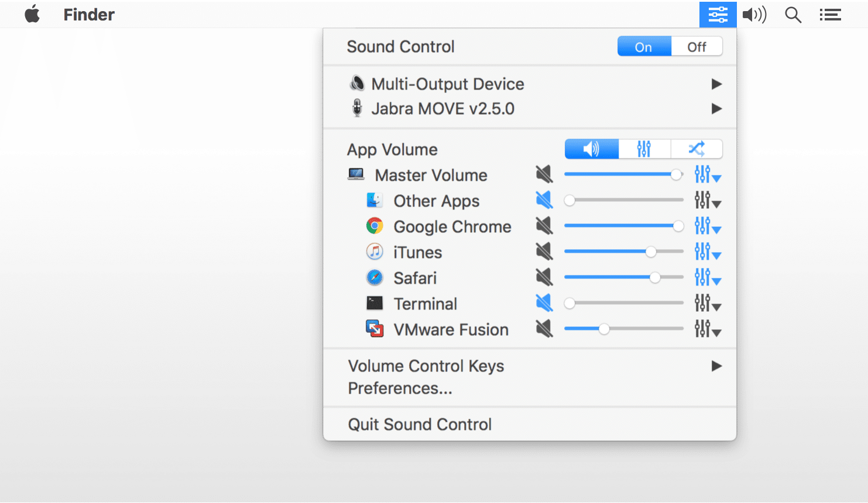Mute Google Chrome audio
The height and width of the screenshot is (503, 868).
(544, 226)
